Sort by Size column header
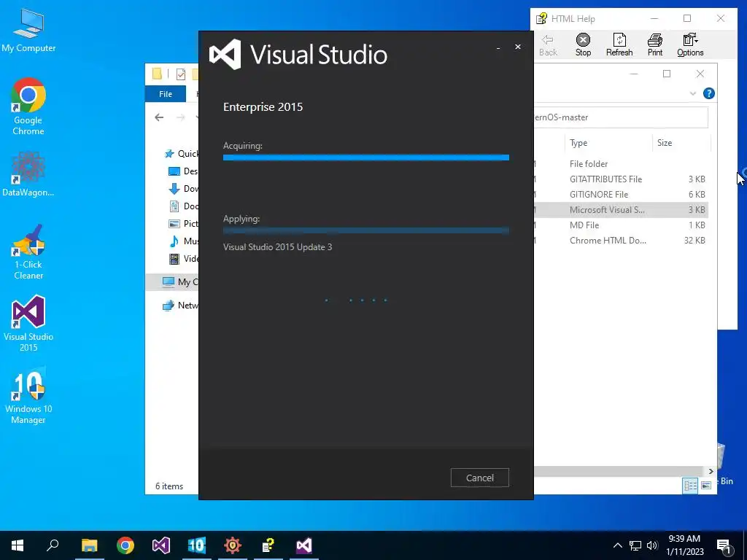 tap(681, 143)
